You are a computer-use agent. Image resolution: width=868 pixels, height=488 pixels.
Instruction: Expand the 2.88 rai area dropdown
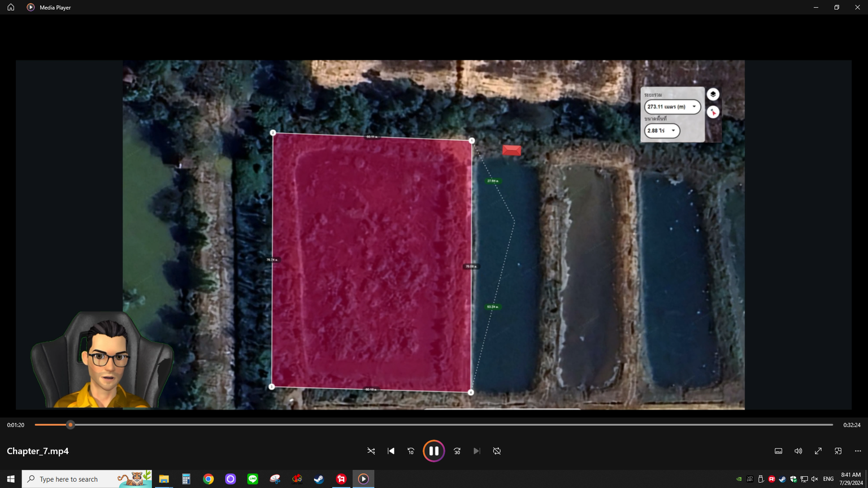pyautogui.click(x=673, y=130)
